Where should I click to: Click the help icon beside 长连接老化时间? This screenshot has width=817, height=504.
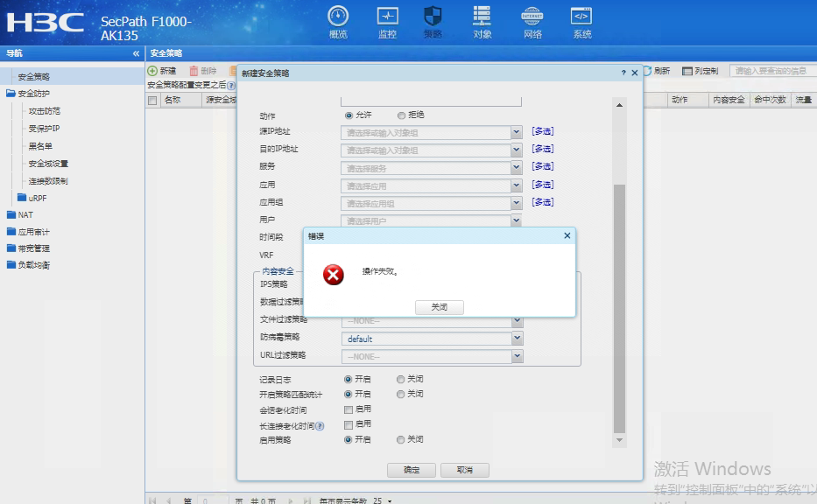(x=320, y=426)
